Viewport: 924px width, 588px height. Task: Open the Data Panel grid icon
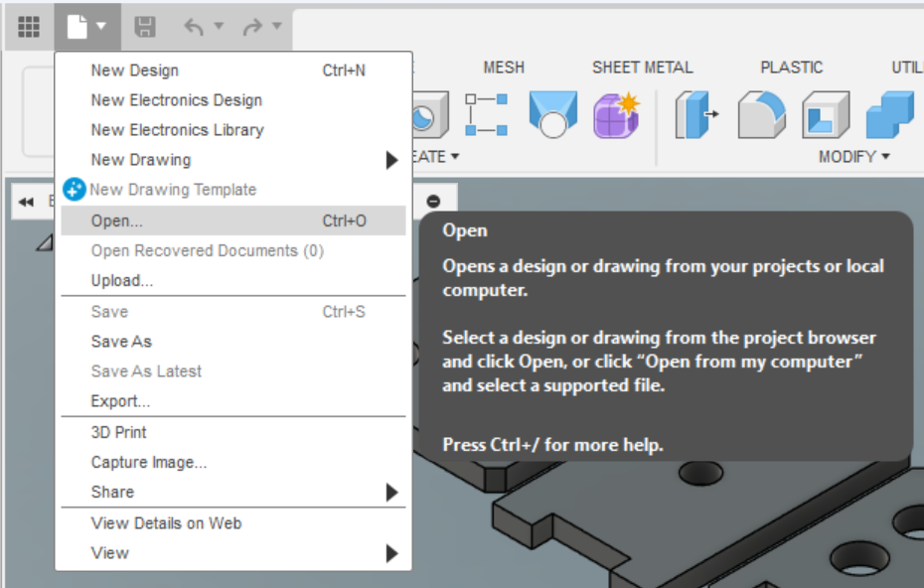coord(29,27)
